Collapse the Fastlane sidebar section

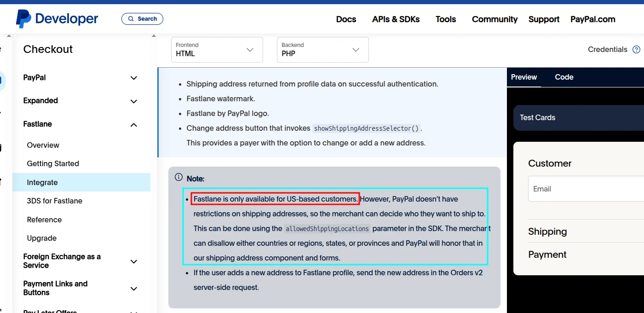(x=81, y=124)
